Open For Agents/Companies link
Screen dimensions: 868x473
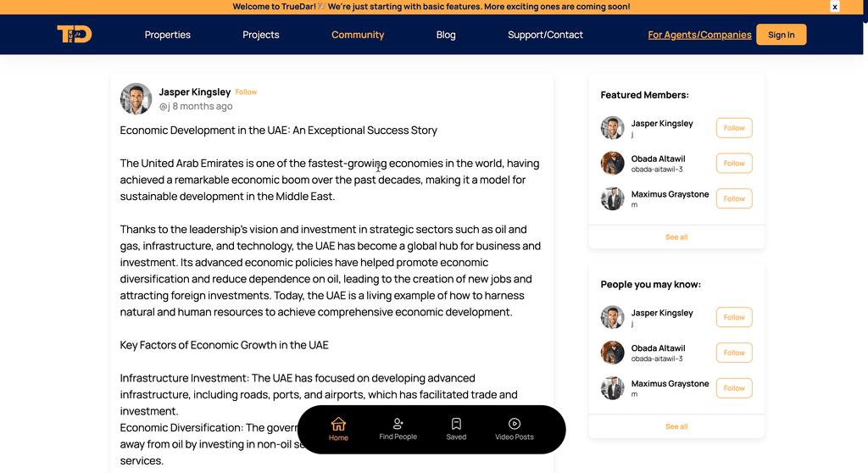(699, 35)
